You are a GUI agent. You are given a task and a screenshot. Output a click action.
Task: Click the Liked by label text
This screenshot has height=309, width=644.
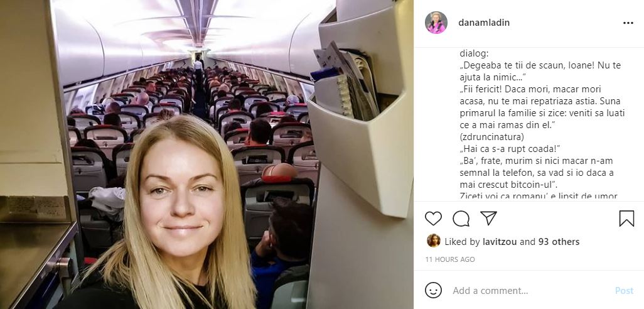pos(462,242)
